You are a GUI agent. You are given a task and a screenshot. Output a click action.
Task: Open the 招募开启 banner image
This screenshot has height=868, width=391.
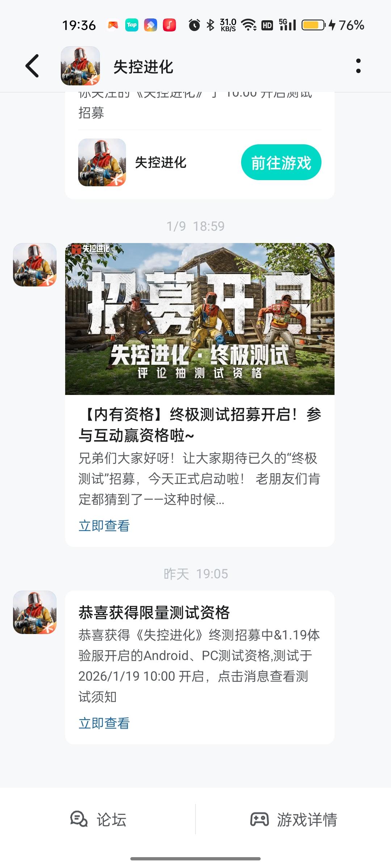200,319
